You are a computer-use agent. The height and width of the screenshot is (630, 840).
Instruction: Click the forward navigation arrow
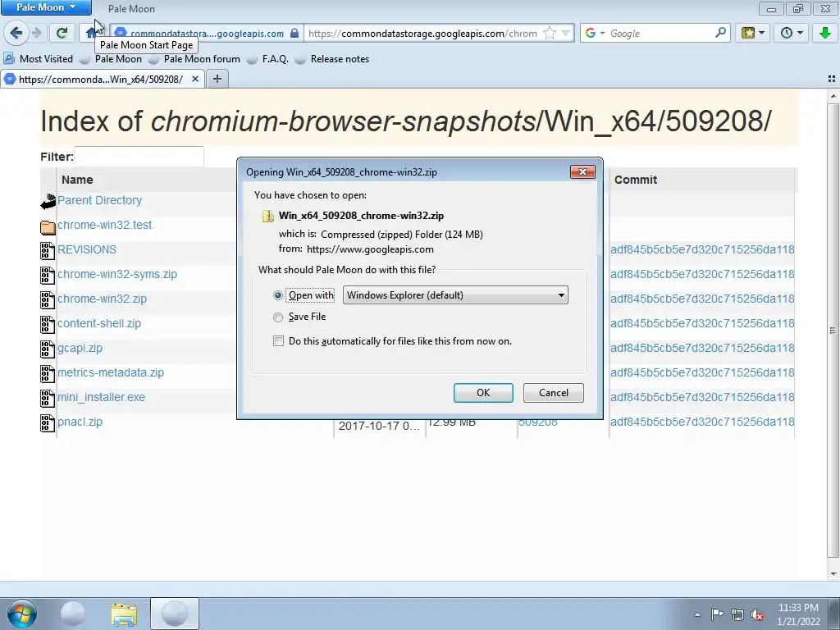pyautogui.click(x=37, y=33)
